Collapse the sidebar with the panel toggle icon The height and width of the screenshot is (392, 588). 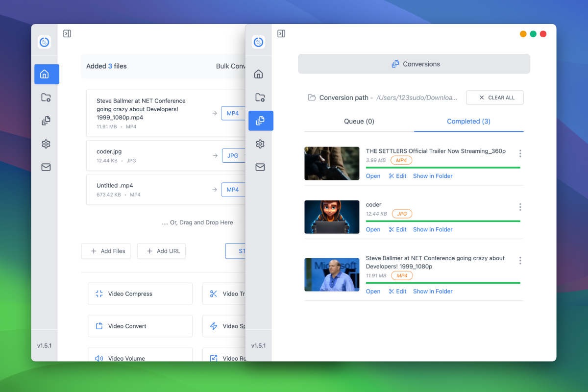tap(67, 33)
